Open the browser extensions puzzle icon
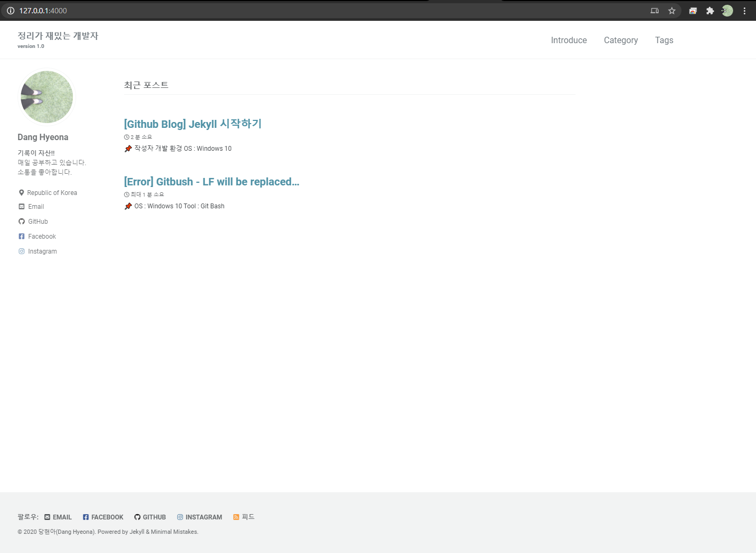The width and height of the screenshot is (756, 553). pos(710,11)
